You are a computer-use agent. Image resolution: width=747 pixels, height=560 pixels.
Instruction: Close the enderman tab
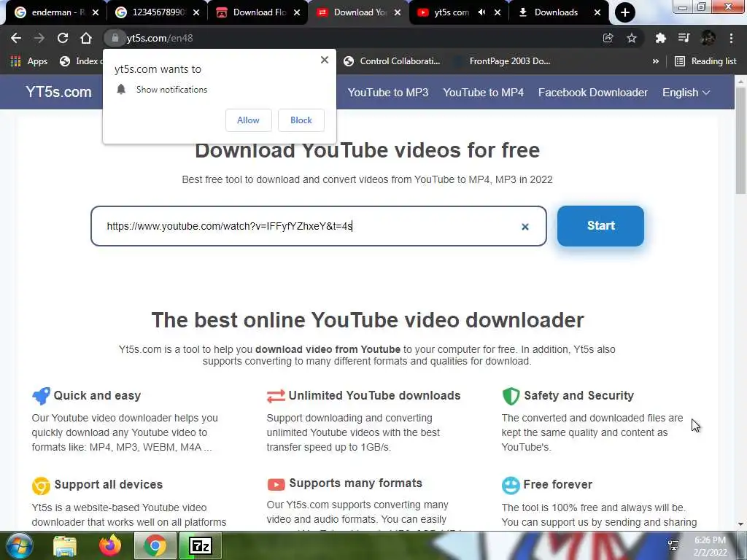96,12
